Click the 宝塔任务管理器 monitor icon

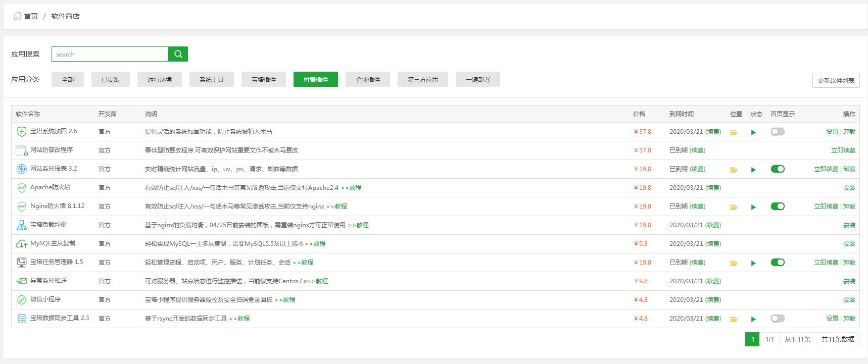[x=22, y=263]
